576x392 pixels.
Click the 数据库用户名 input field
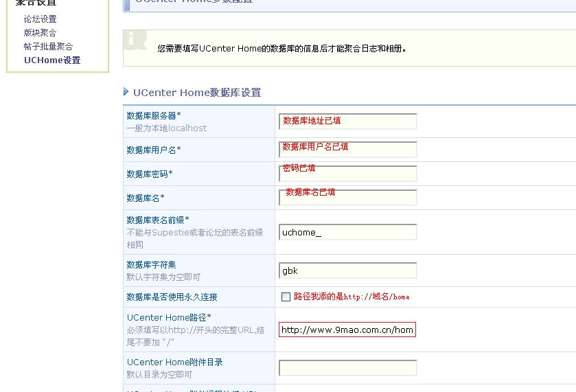tap(348, 150)
